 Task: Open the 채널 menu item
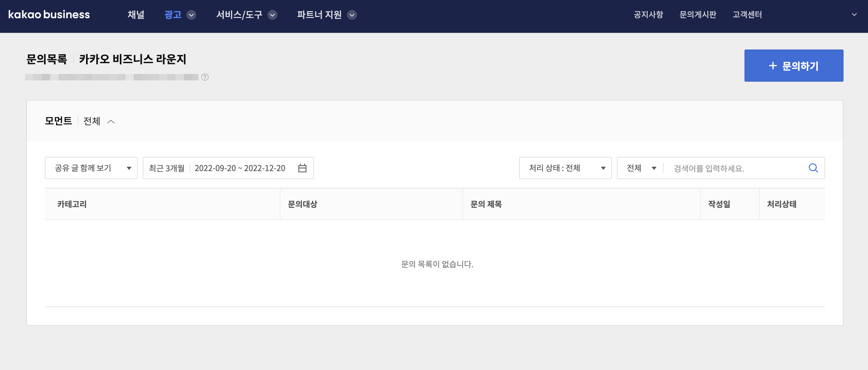[x=136, y=15]
